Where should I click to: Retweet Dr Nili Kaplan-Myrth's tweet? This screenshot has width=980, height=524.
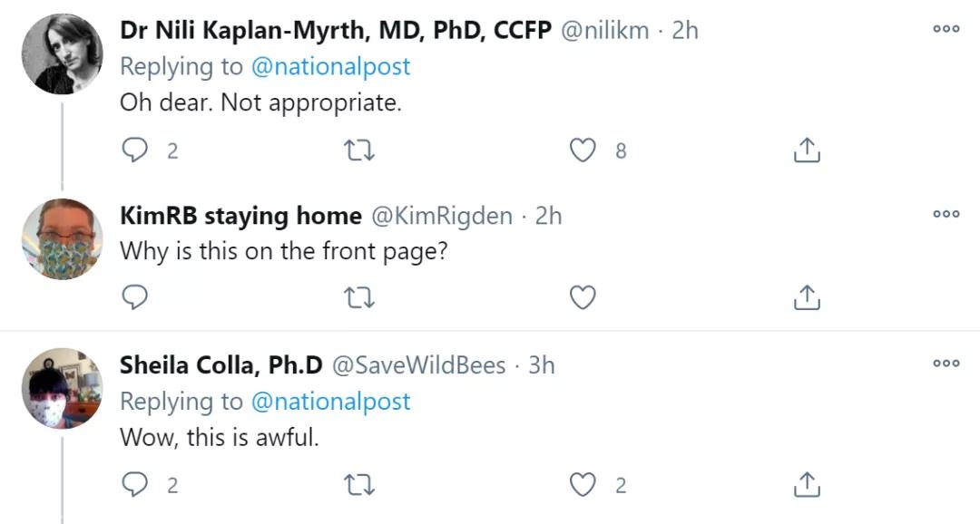(360, 150)
